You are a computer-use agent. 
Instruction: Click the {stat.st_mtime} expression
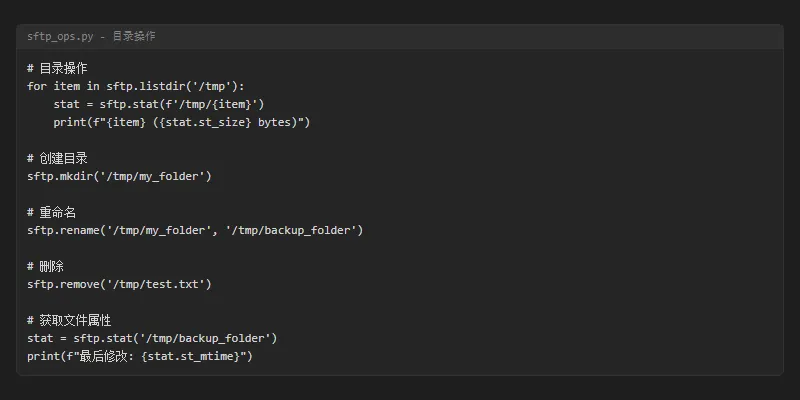pos(190,356)
